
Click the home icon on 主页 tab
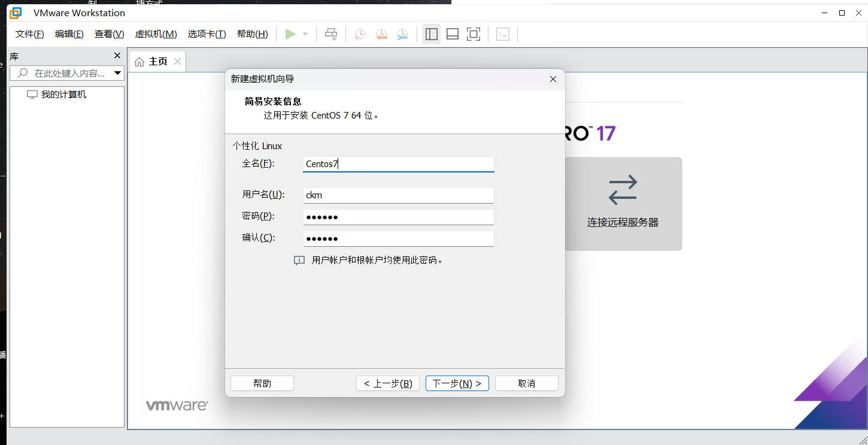click(x=139, y=62)
